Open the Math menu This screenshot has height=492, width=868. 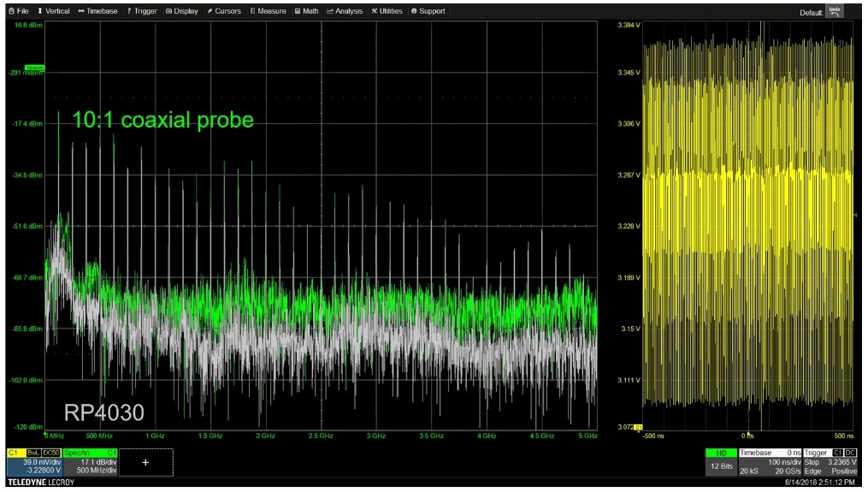tap(307, 11)
